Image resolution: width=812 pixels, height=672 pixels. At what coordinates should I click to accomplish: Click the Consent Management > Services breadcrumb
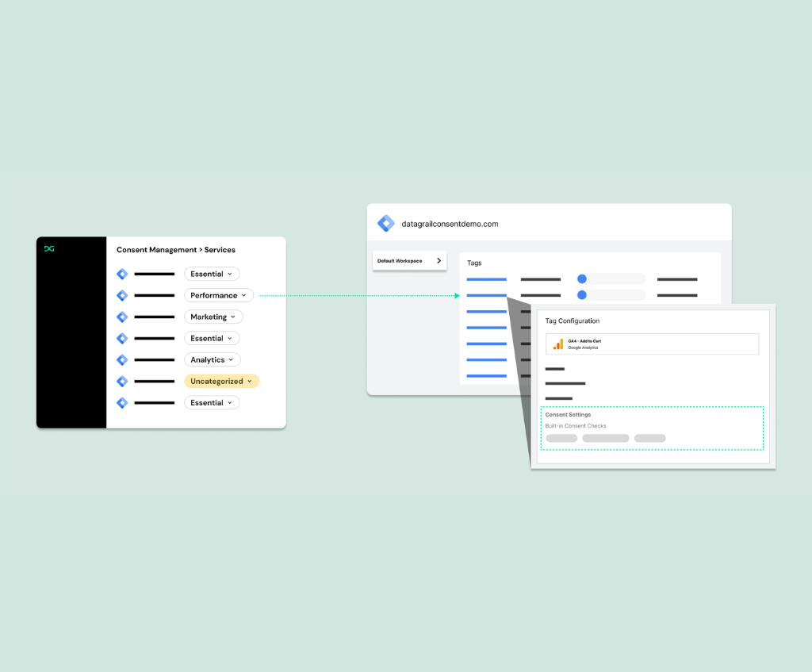point(176,250)
